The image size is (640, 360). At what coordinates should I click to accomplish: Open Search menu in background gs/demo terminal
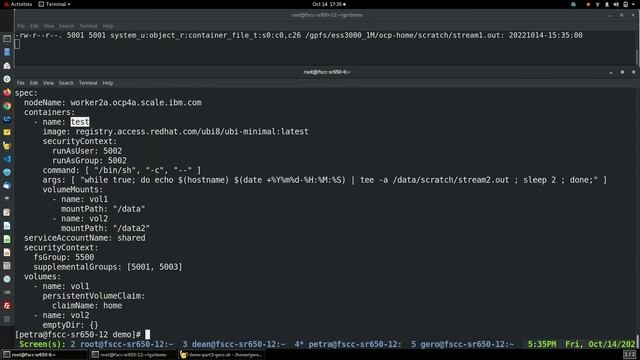pyautogui.click(x=66, y=26)
